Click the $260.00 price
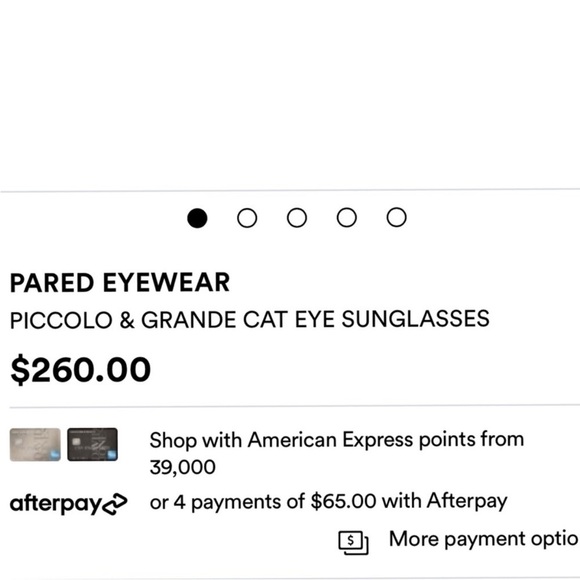 [81, 370]
